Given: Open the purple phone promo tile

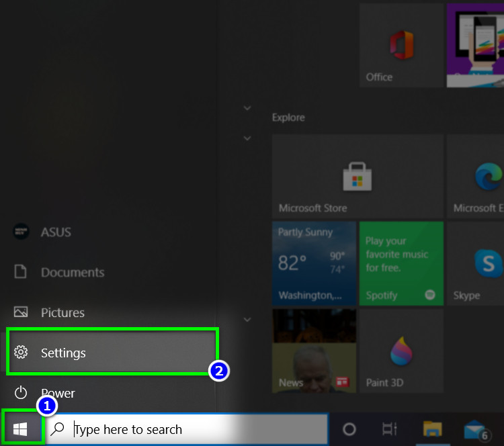Looking at the screenshot, I should point(475,46).
